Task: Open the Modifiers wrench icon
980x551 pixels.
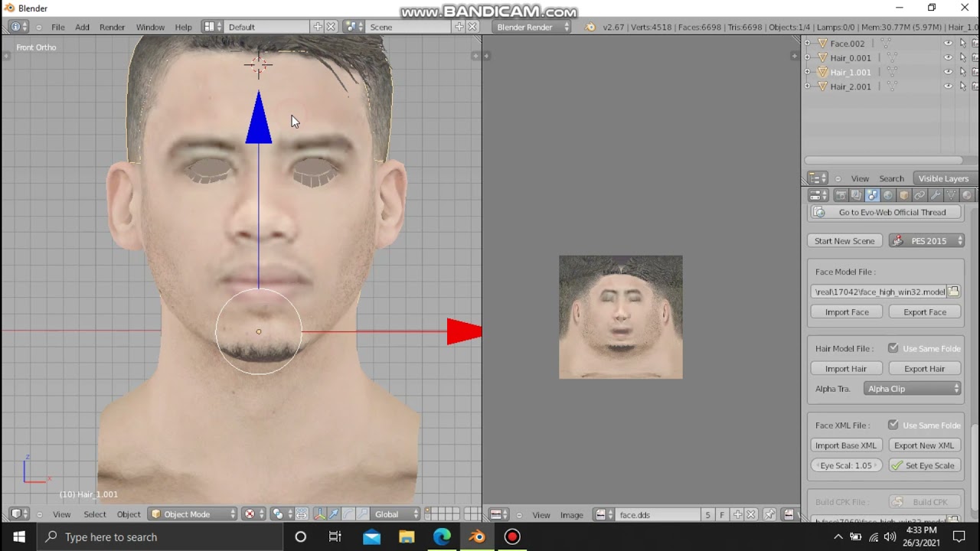Action: pos(936,195)
